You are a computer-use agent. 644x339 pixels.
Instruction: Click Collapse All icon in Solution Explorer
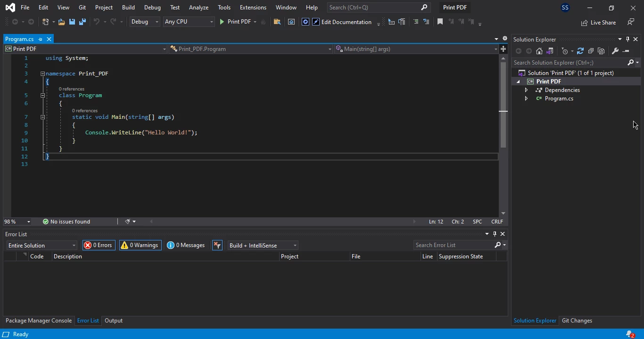click(591, 51)
